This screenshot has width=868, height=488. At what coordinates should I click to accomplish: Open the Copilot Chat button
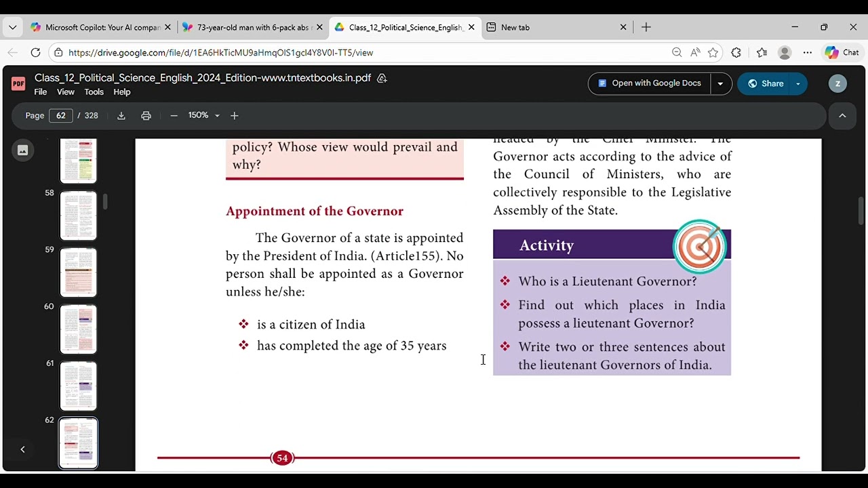point(842,52)
